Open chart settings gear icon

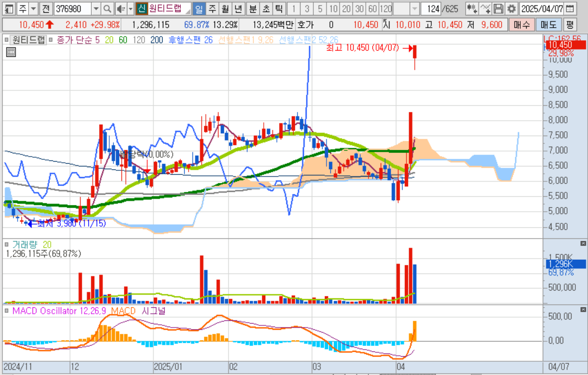[x=511, y=8]
